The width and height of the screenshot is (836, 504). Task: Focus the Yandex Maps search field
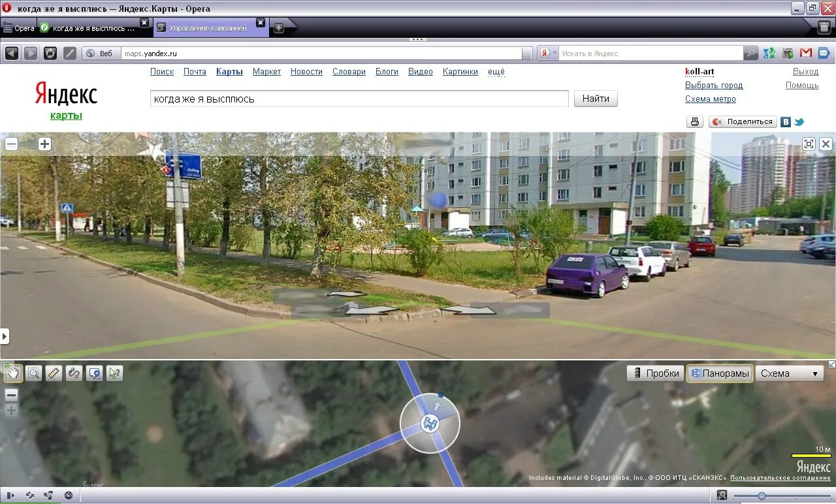click(x=359, y=99)
